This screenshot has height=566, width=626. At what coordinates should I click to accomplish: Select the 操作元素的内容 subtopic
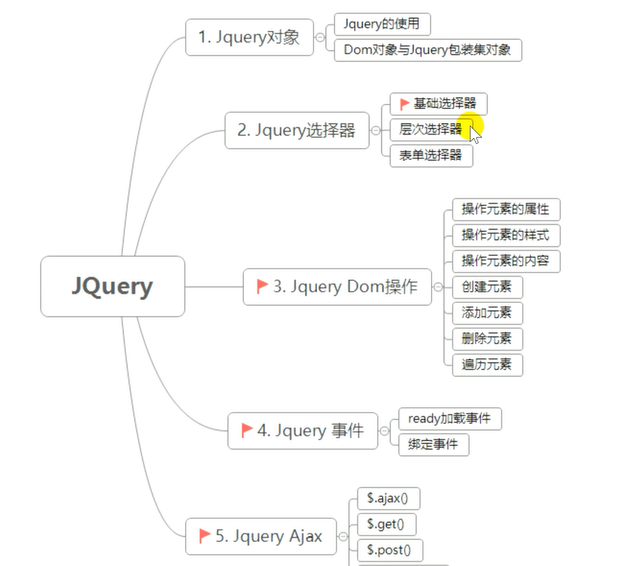(x=506, y=261)
